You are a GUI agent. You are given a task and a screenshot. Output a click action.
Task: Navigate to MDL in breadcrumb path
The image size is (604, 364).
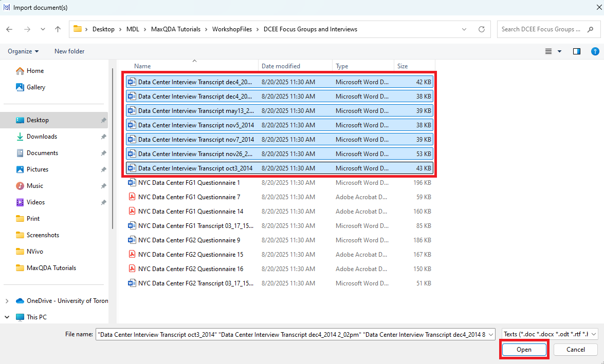pyautogui.click(x=133, y=29)
